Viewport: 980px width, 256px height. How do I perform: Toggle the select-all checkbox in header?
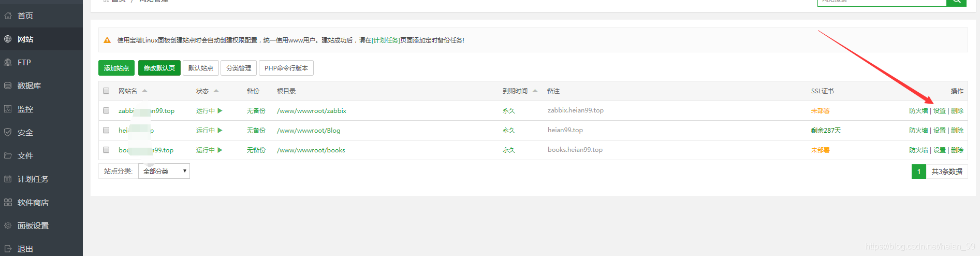106,91
